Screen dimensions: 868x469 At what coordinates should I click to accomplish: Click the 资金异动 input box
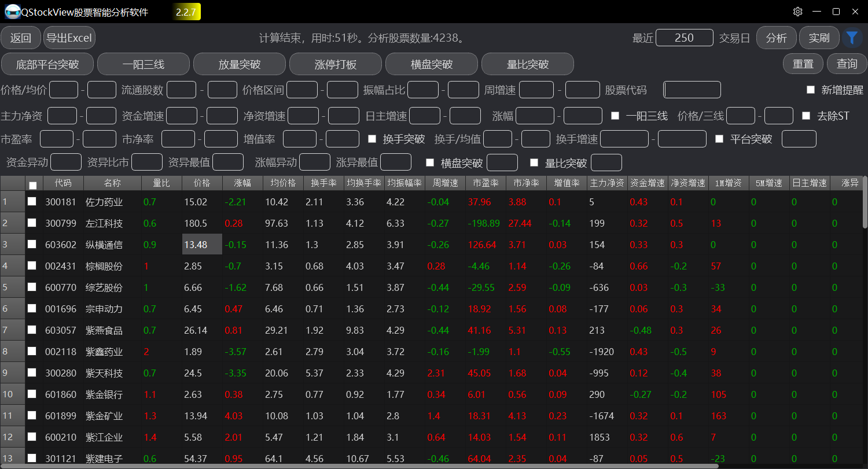click(67, 162)
